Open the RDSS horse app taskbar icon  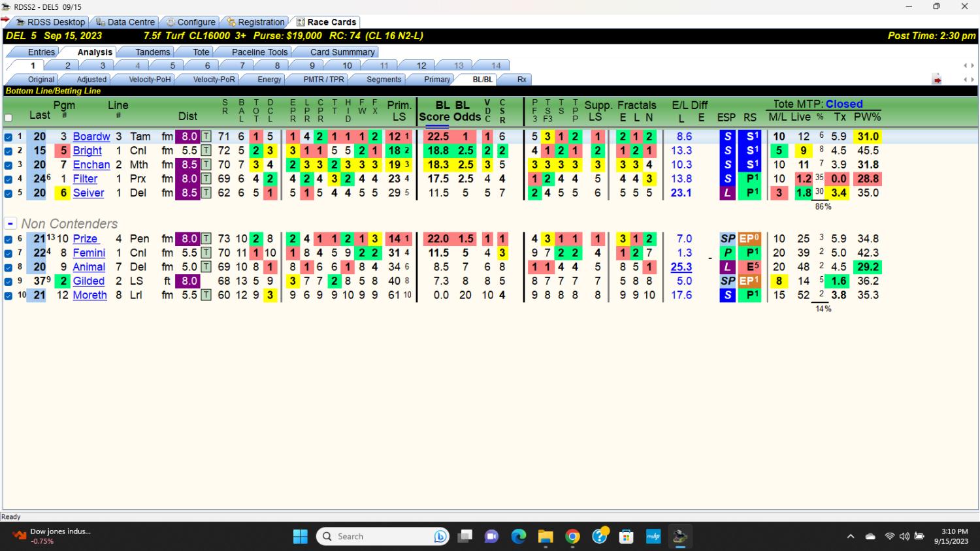pyautogui.click(x=680, y=537)
